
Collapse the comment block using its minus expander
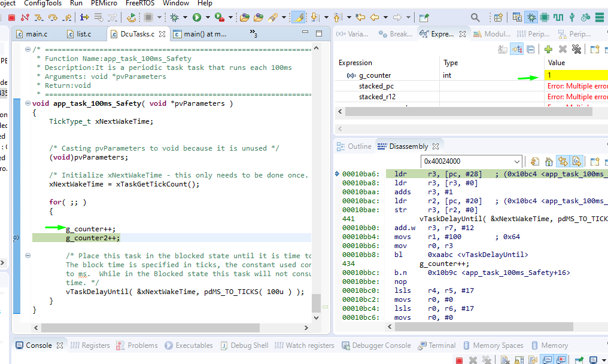(26, 50)
